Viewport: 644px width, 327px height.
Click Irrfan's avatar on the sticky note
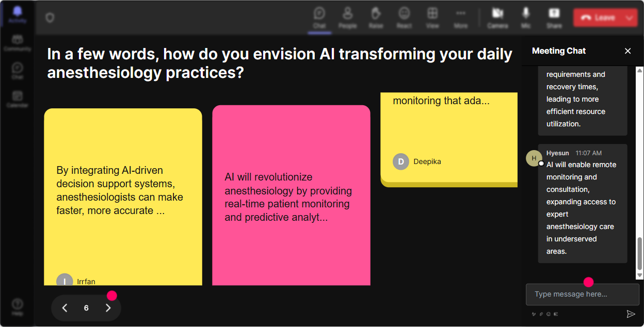click(65, 280)
